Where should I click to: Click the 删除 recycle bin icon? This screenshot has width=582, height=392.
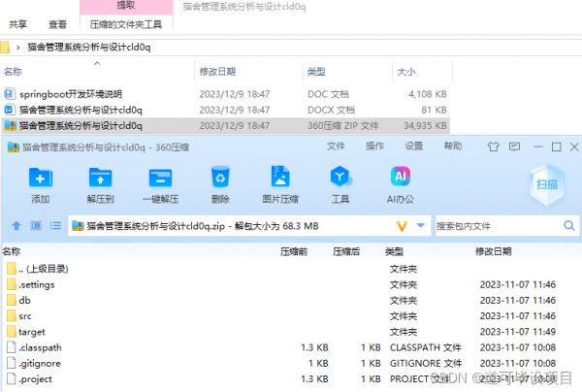coord(220,177)
